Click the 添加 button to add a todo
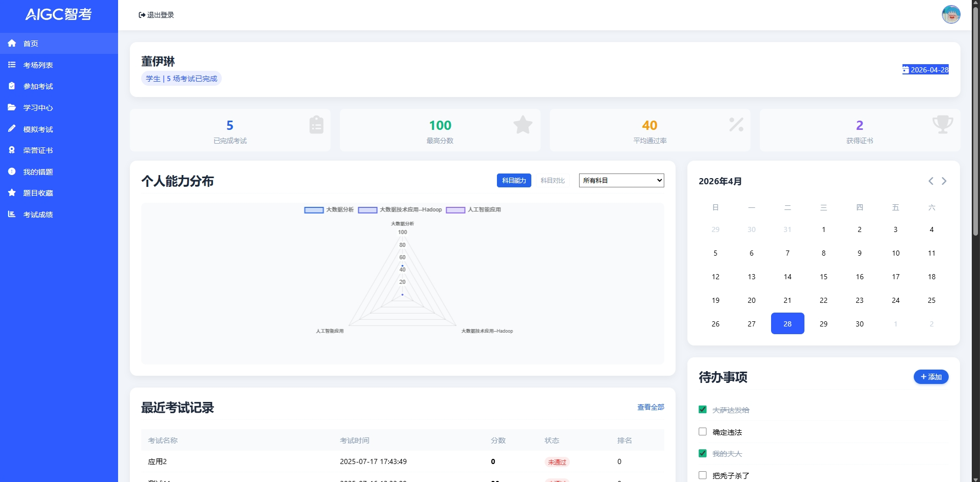This screenshot has width=980, height=482. tap(930, 376)
